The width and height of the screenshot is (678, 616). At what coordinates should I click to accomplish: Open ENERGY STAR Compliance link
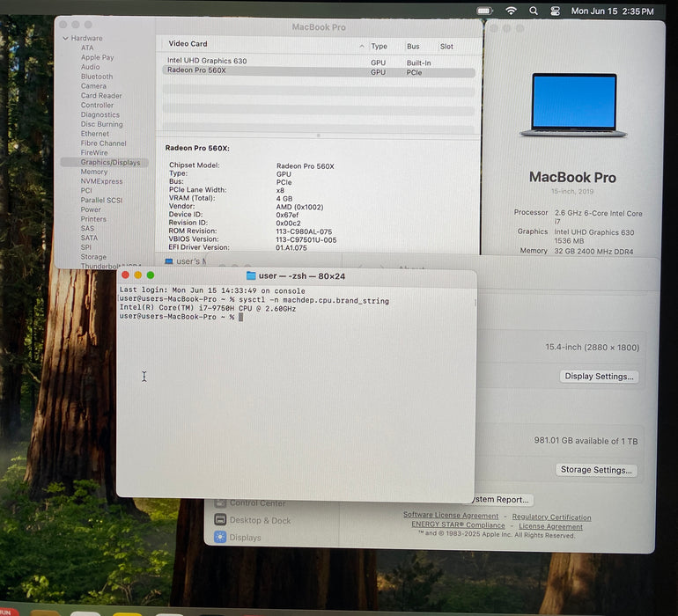tap(458, 524)
